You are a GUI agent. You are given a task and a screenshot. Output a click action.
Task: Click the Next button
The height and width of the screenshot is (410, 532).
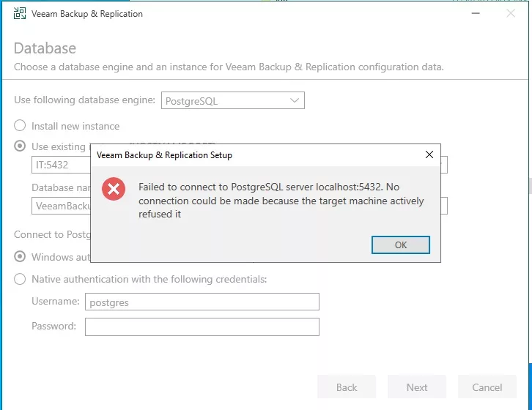click(x=417, y=387)
